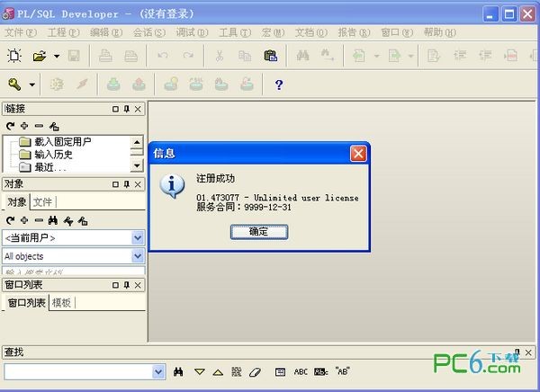540x392 pixels.
Task: Click the Log on key icon
Action: (14, 84)
